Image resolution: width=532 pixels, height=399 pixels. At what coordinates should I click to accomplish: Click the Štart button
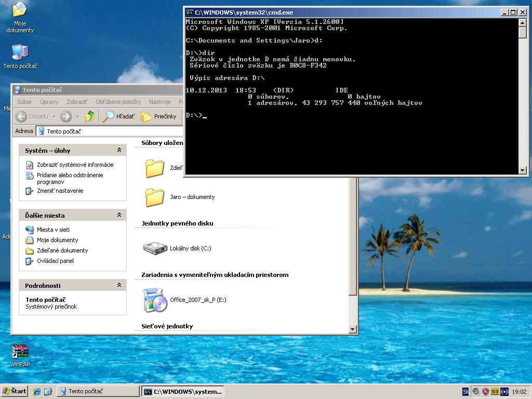pos(14,391)
